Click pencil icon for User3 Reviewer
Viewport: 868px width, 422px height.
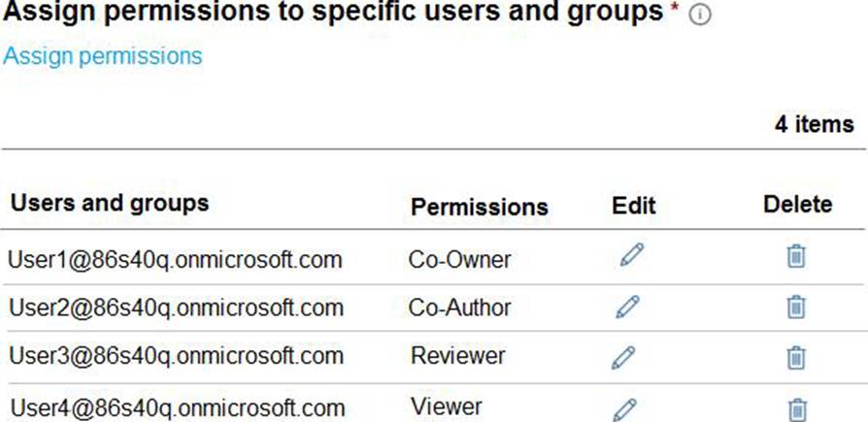pyautogui.click(x=623, y=358)
